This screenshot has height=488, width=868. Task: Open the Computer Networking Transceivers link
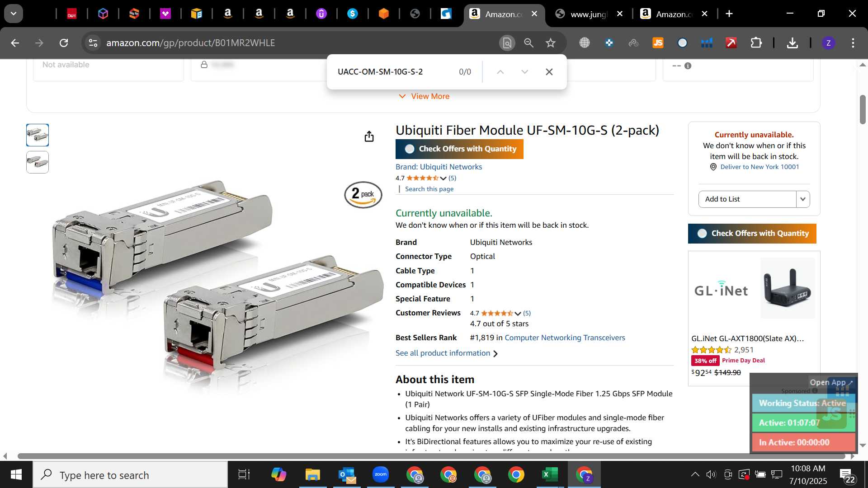[x=565, y=338]
